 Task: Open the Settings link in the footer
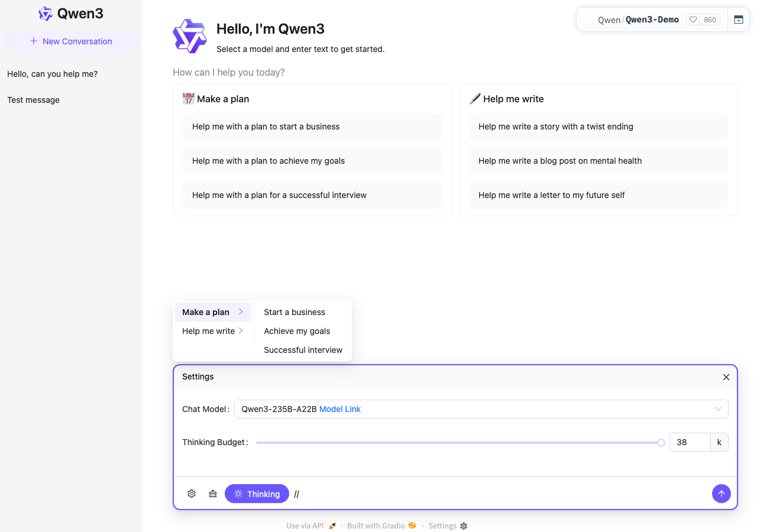(448, 525)
